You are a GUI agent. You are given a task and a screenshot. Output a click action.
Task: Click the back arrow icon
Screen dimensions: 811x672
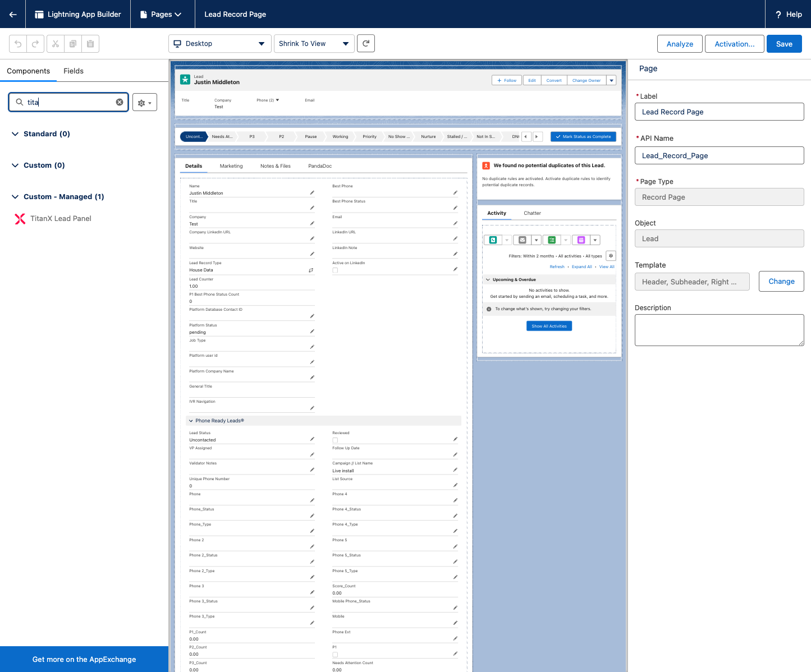pyautogui.click(x=13, y=14)
